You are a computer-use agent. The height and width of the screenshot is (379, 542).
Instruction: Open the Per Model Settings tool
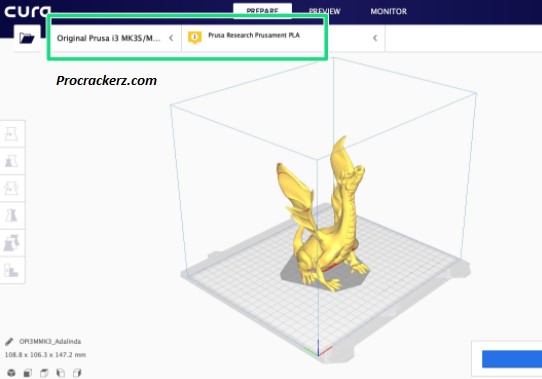(11, 243)
